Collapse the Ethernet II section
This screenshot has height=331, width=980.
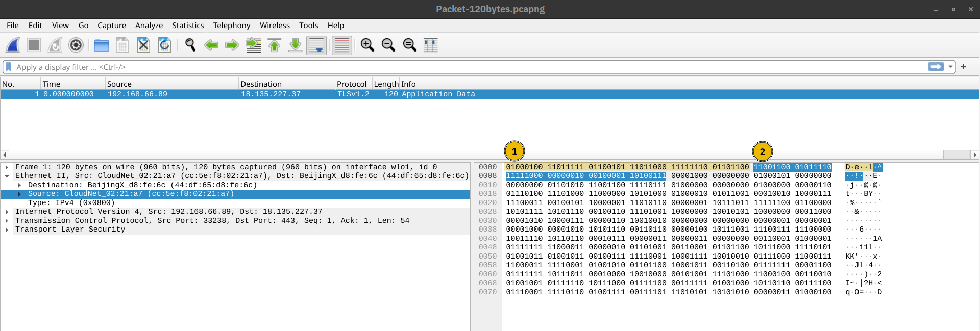(x=7, y=176)
